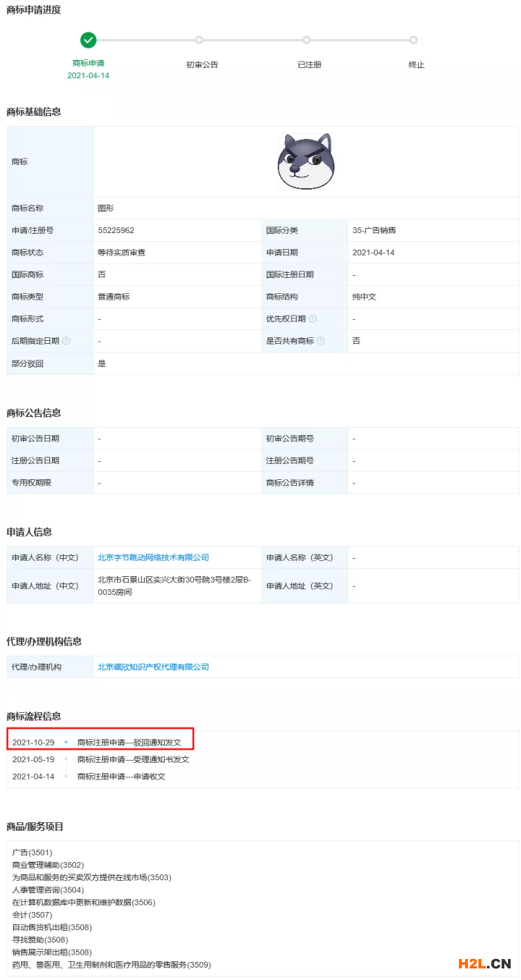521x980 pixels.
Task: Click the 代理/办理机构信息 section heading
Action: click(44, 641)
